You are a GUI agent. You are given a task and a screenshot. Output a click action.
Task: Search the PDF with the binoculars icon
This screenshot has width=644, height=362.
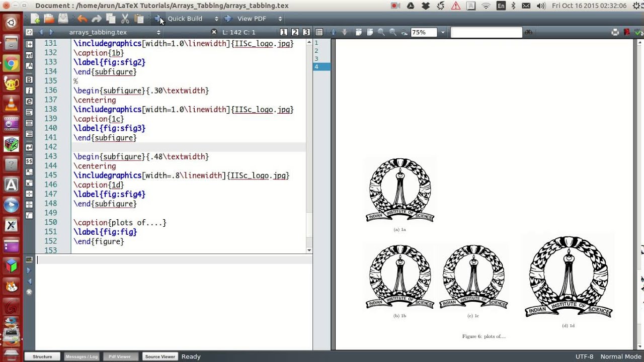(528, 32)
